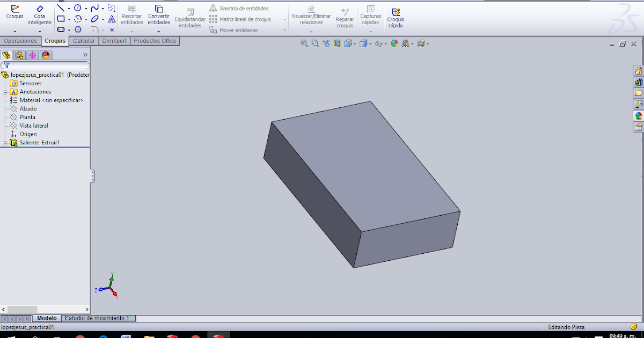Expand the Anotaciones folder

point(5,92)
